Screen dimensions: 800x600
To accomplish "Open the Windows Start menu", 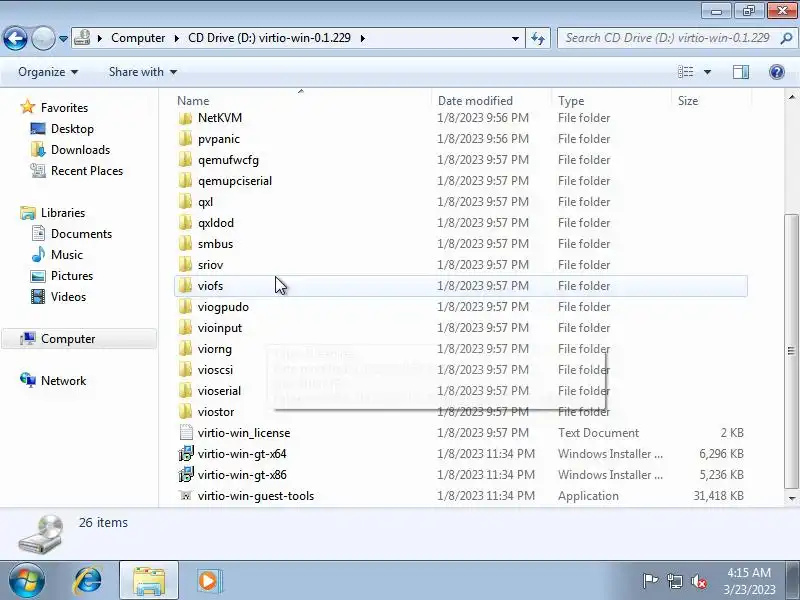I will (x=27, y=580).
